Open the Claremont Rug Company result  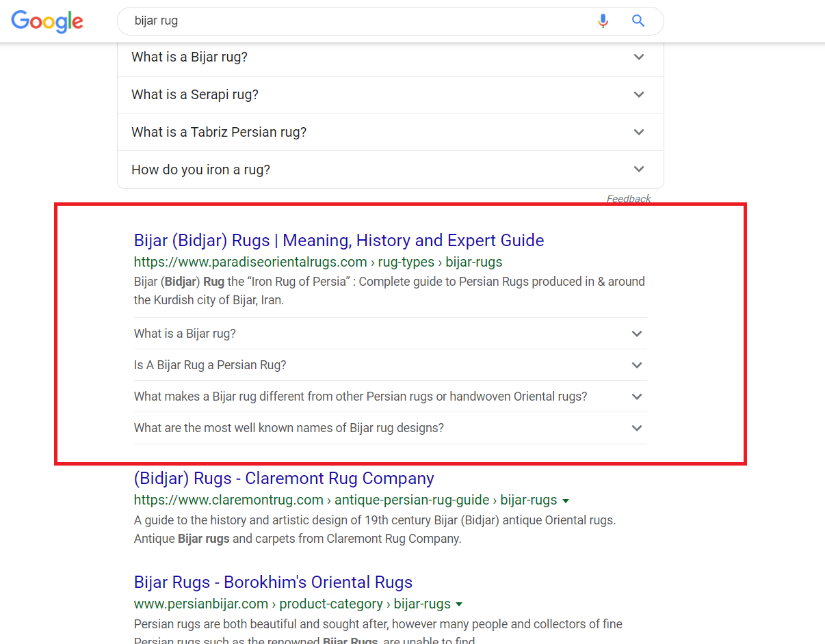pyautogui.click(x=285, y=478)
